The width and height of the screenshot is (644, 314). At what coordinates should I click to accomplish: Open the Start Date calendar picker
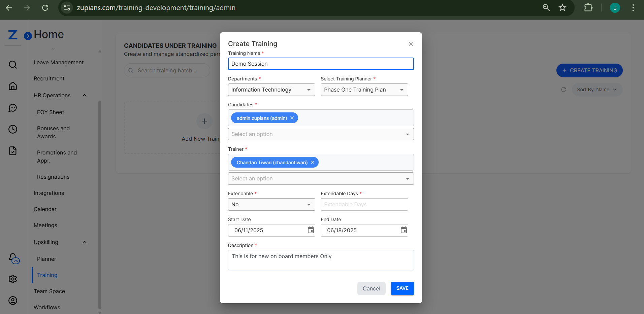pyautogui.click(x=310, y=230)
